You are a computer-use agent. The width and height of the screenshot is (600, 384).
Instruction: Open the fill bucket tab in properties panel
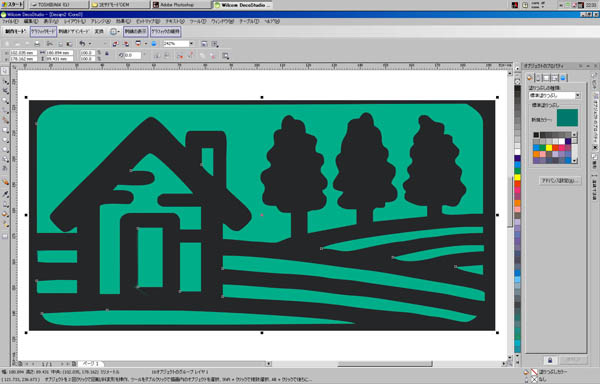tap(530, 78)
